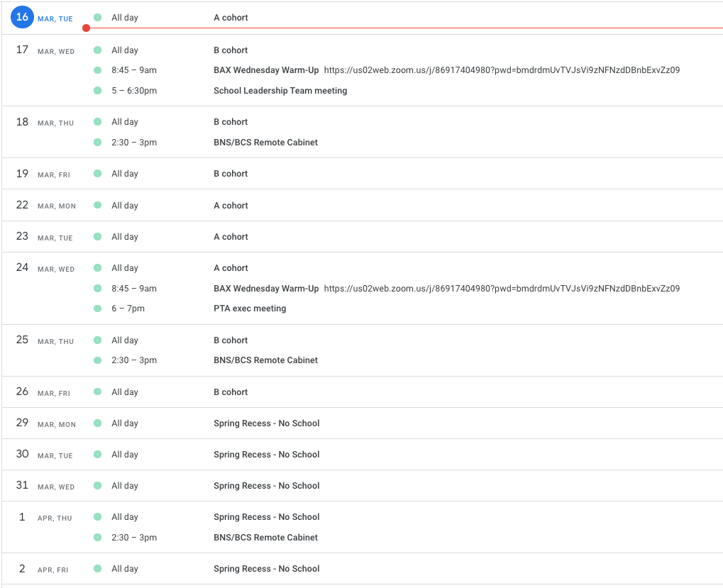The width and height of the screenshot is (723, 588).
Task: Open the PTA exec meeting event
Action: pos(250,309)
